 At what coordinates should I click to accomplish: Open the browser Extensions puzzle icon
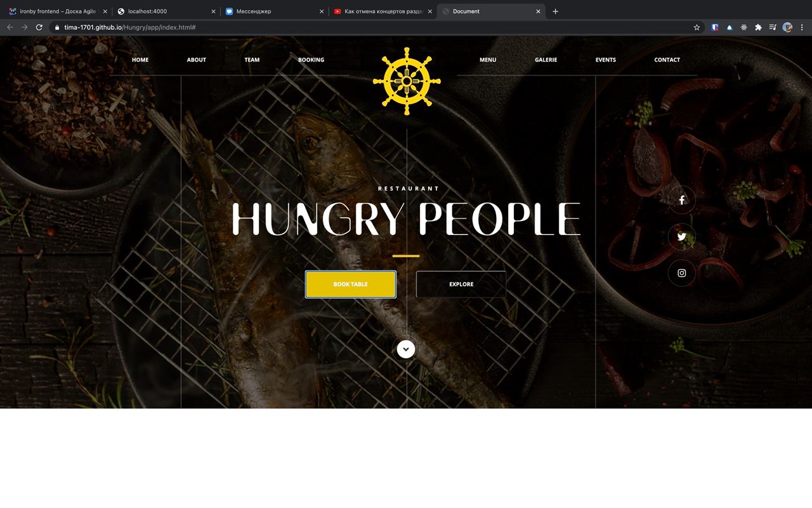pos(758,27)
